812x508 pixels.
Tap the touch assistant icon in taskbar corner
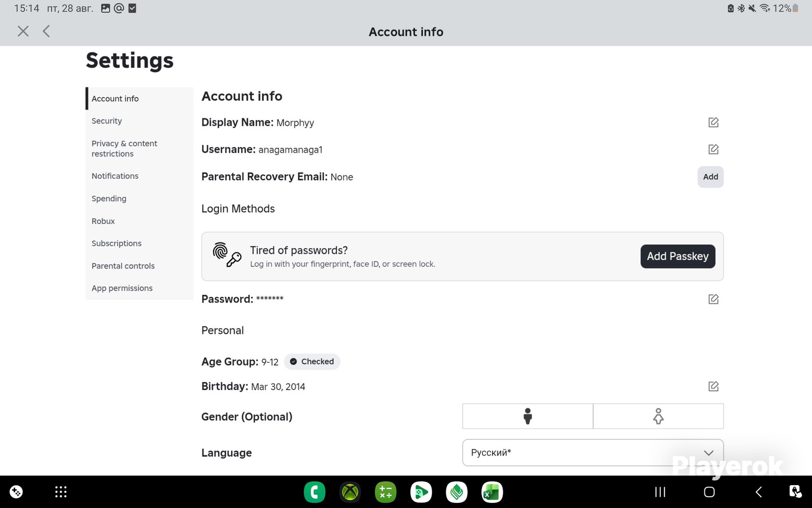click(795, 491)
